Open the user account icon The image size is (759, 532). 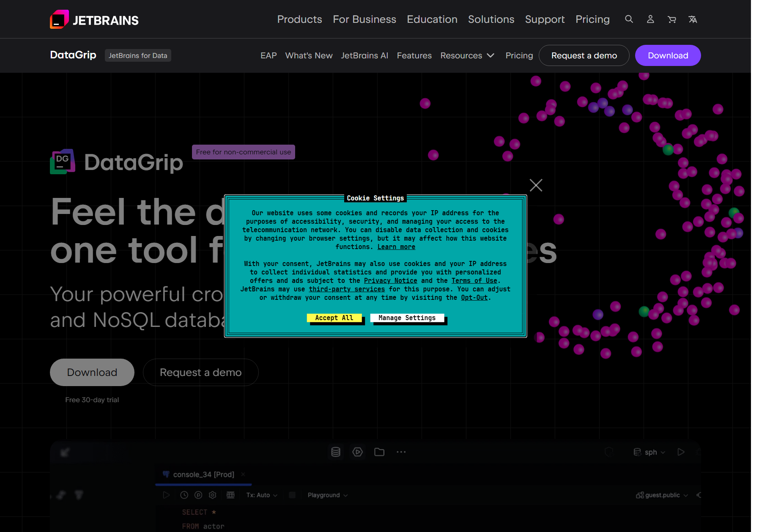click(650, 19)
